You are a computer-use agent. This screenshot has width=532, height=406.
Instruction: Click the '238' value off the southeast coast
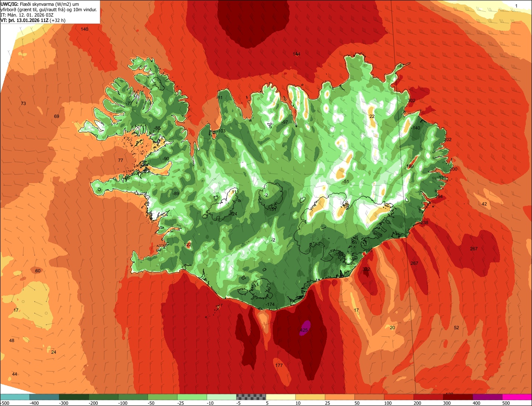click(x=424, y=223)
